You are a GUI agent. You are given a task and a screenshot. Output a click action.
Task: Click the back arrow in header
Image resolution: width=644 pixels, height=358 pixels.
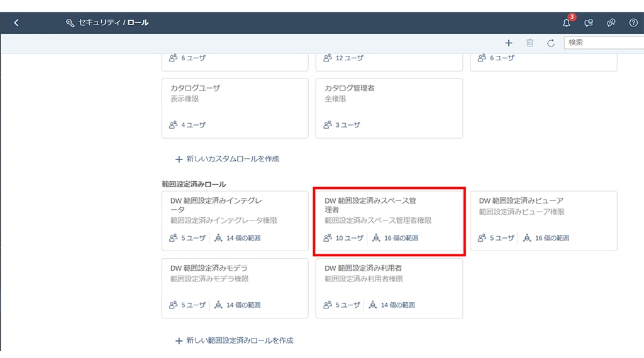16,23
